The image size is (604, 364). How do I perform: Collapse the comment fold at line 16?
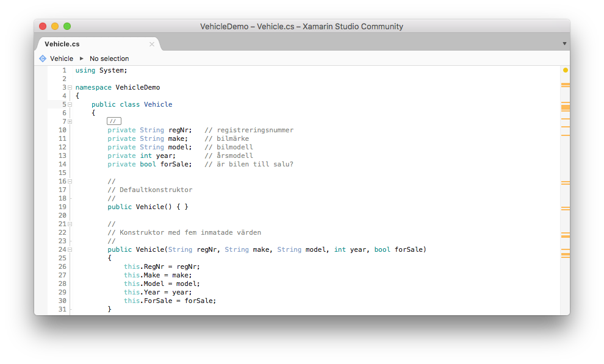[70, 181]
